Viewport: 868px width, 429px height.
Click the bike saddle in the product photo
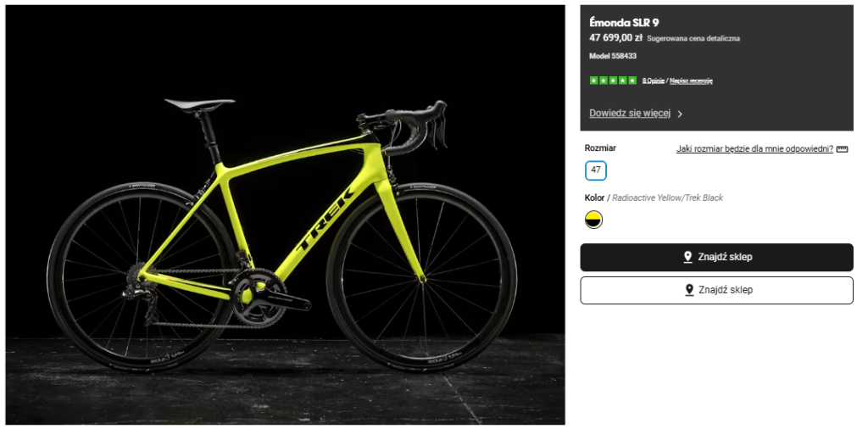pos(199,104)
